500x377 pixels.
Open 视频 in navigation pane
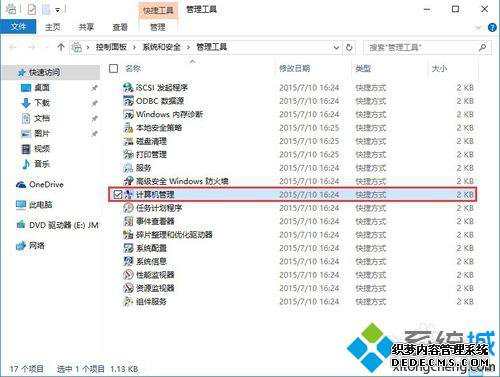(x=42, y=149)
